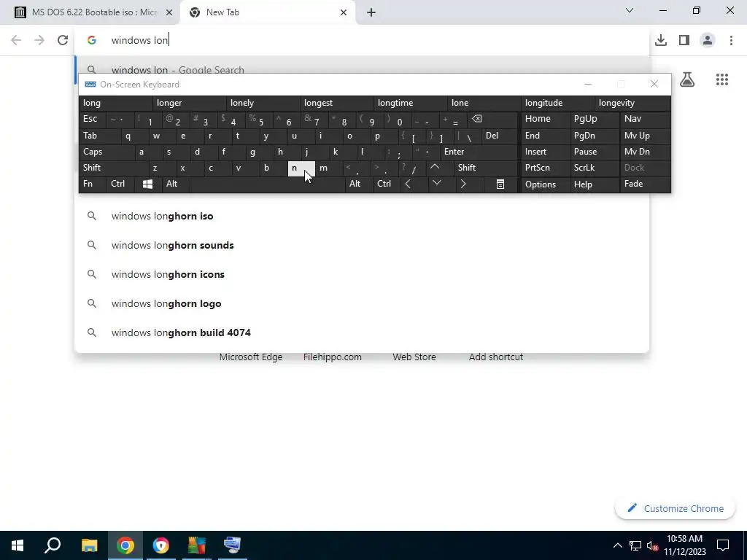The image size is (747, 560).
Task: Open Chrome Labs flask icon
Action: [687, 79]
